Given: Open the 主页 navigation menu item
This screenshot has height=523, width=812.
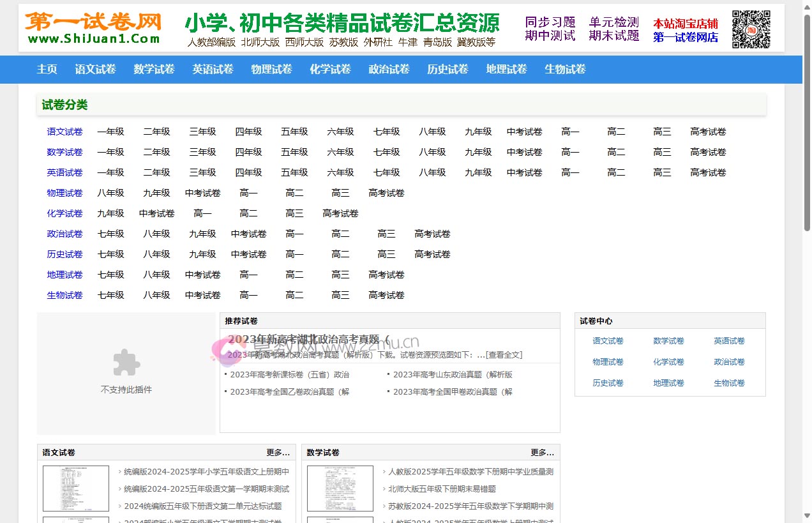Looking at the screenshot, I should tap(47, 69).
